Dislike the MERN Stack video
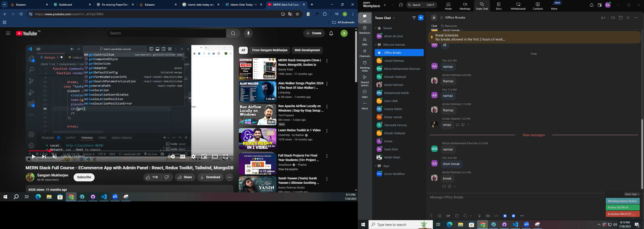Screen dimensions: 644x229 (167, 178)
